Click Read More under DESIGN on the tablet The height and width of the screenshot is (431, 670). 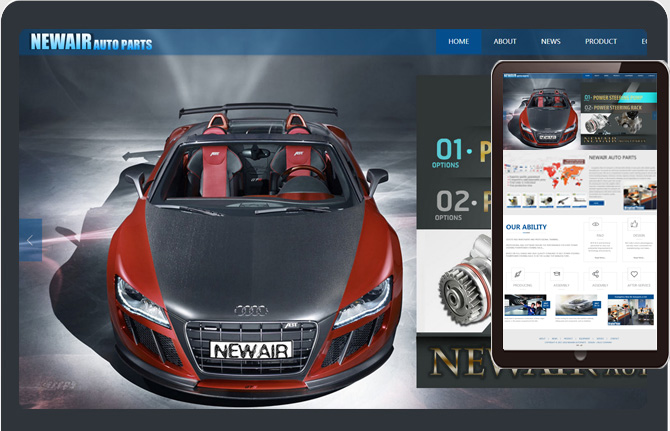pyautogui.click(x=638, y=258)
